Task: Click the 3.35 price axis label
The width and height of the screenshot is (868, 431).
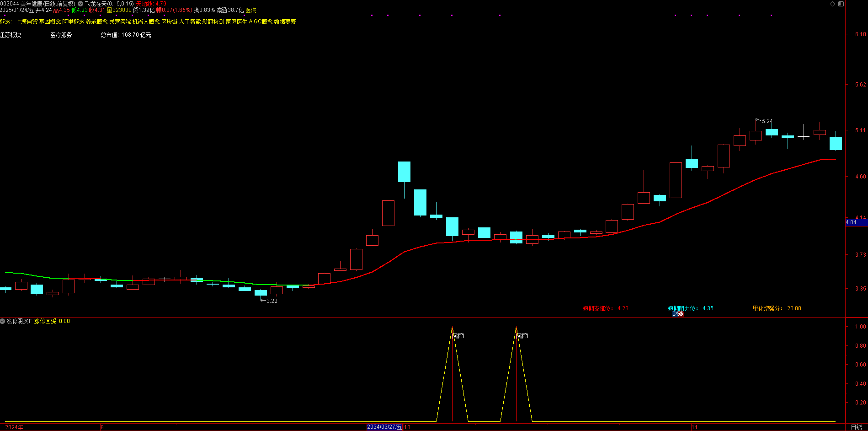Action: 860,289
